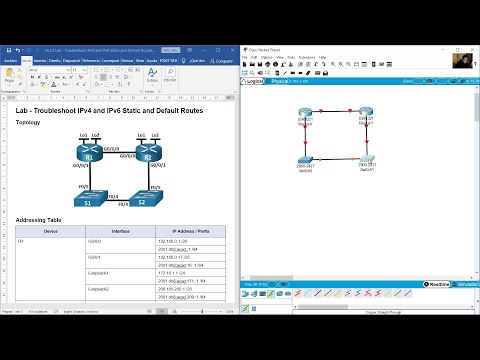Screen dimensions: 480x360
Task: Undo last action in Word
Action: coord(17,50)
